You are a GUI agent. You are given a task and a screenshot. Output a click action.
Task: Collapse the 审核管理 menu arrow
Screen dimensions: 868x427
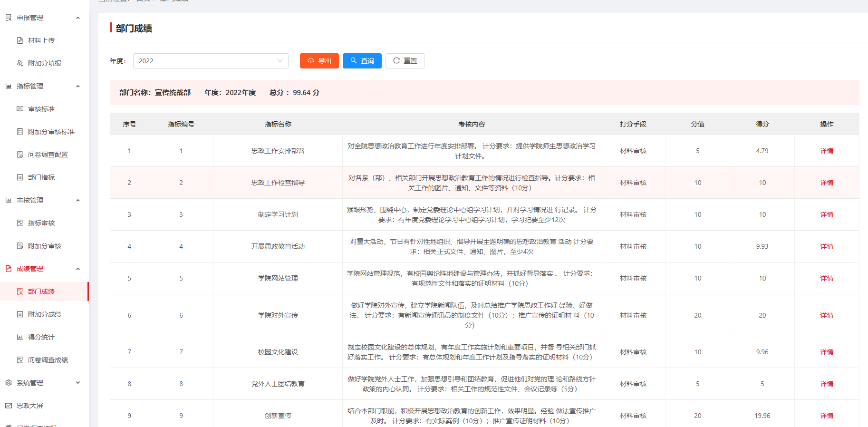coord(78,200)
